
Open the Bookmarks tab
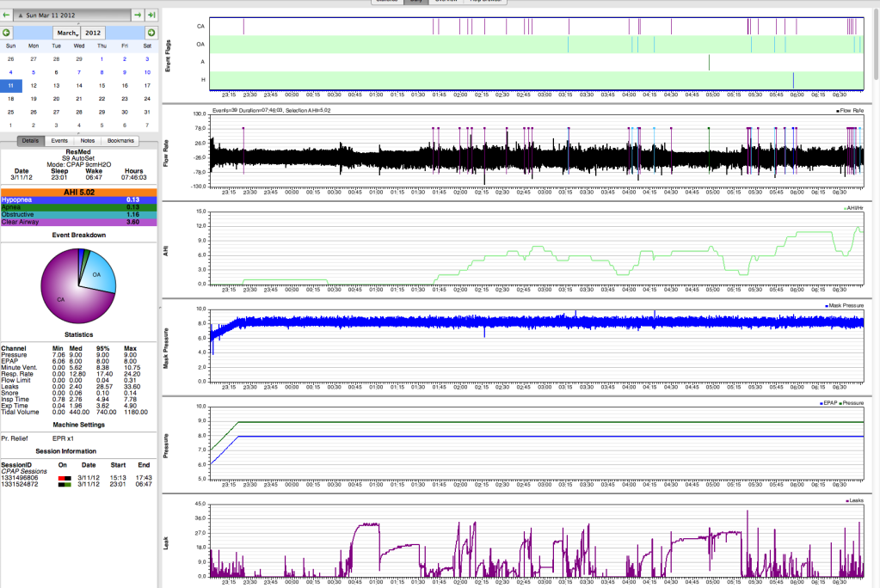(120, 140)
